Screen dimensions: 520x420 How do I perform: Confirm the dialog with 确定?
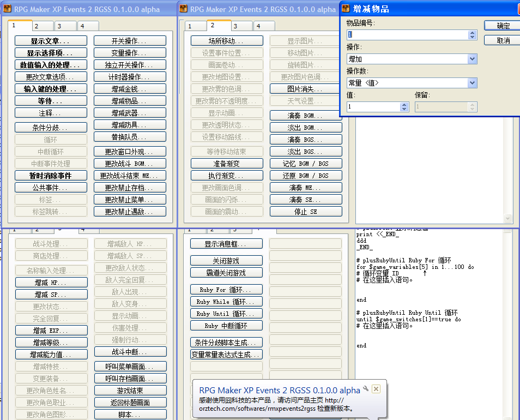tap(503, 26)
